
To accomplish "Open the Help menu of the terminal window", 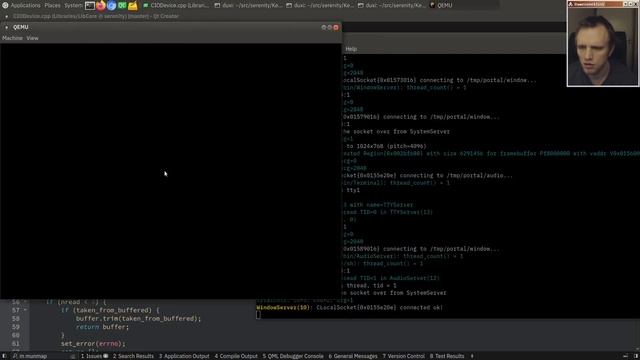I will click(x=351, y=49).
